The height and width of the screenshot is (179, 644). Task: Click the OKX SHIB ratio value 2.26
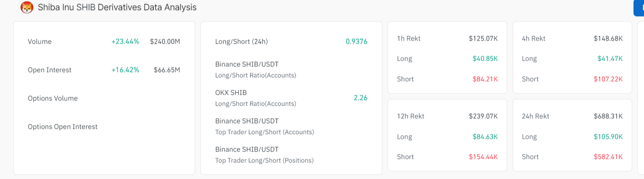point(360,98)
